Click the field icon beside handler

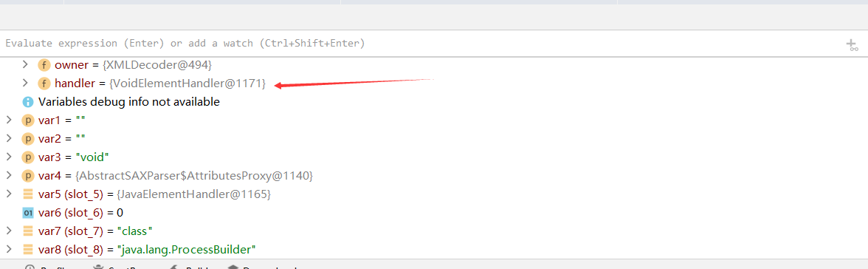click(44, 84)
